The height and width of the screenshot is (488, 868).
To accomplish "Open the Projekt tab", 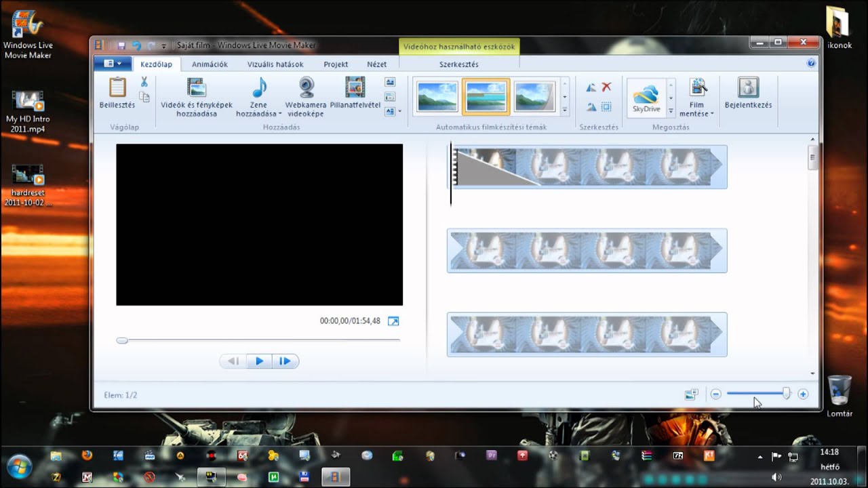I will tap(336, 64).
